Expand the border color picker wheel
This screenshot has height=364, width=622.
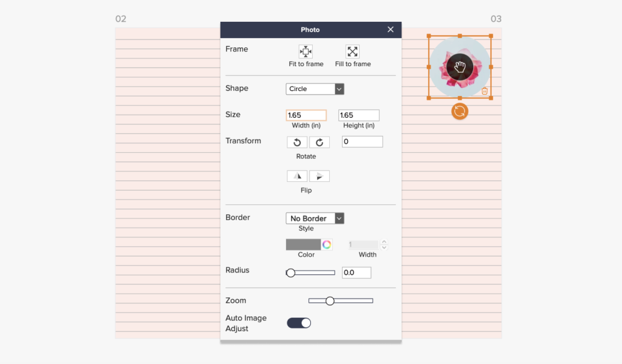click(327, 244)
